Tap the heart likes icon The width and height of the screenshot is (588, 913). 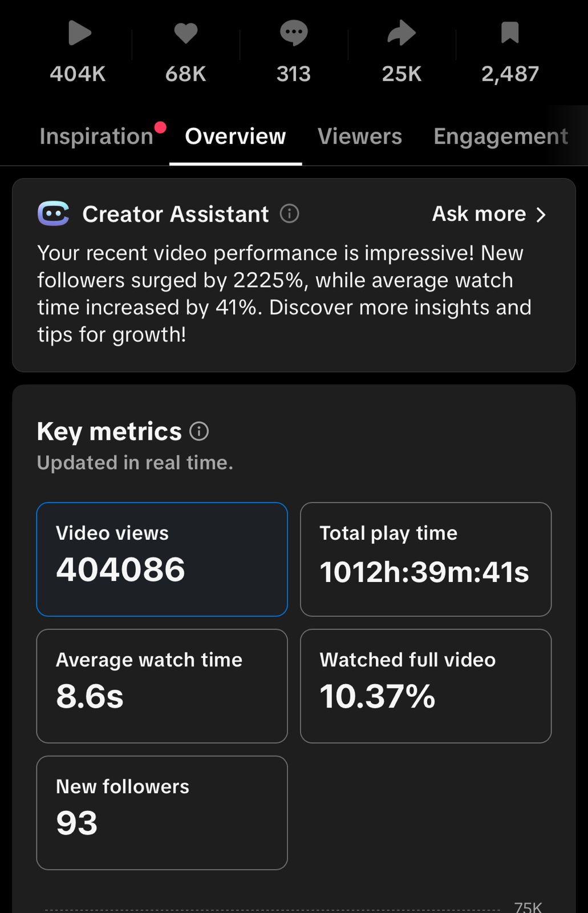(x=185, y=33)
